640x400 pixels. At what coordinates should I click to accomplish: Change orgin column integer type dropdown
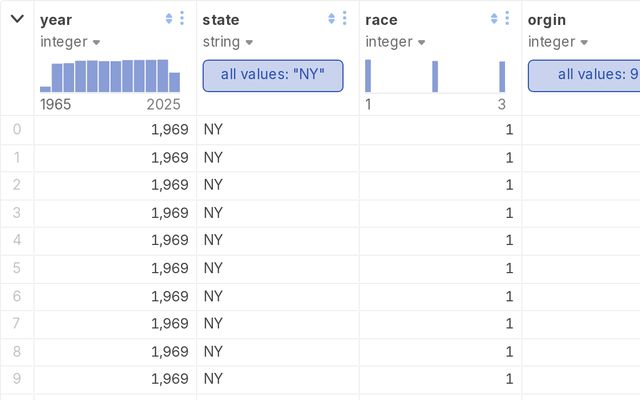click(x=558, y=42)
